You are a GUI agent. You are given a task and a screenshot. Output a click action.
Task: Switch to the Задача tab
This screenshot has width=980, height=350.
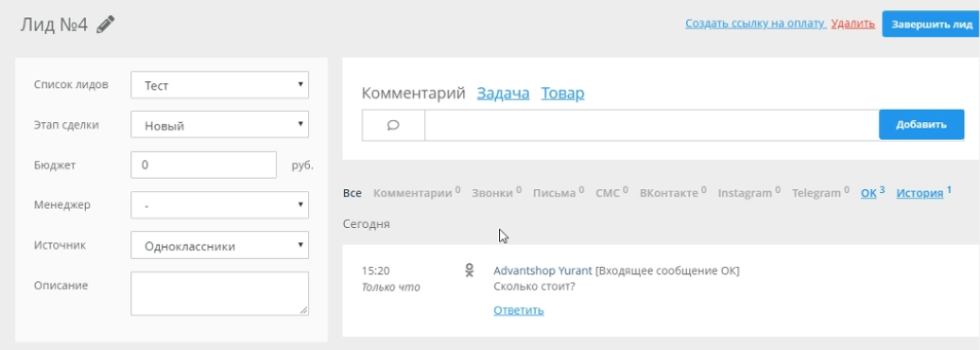(503, 94)
